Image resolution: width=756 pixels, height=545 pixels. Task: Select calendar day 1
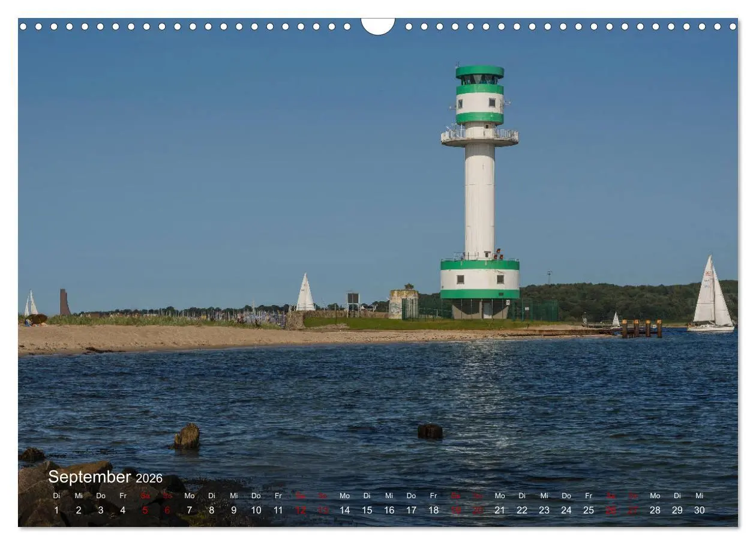click(x=56, y=510)
